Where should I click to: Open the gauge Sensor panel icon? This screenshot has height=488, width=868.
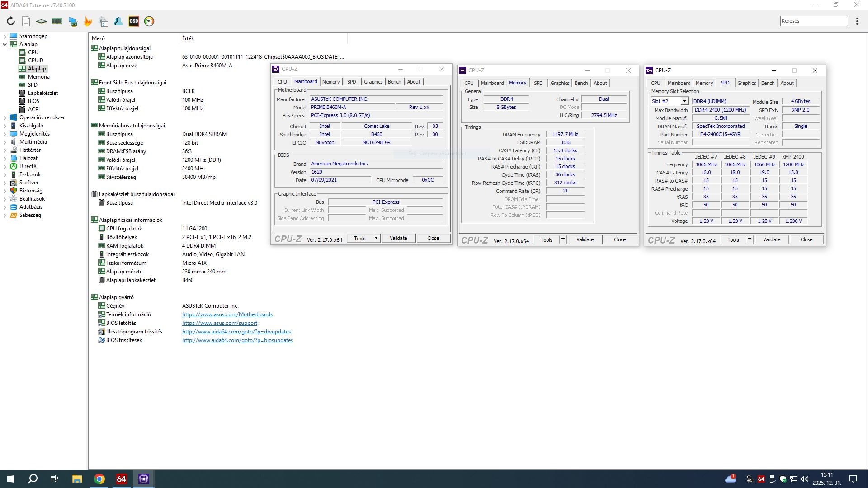coord(149,21)
